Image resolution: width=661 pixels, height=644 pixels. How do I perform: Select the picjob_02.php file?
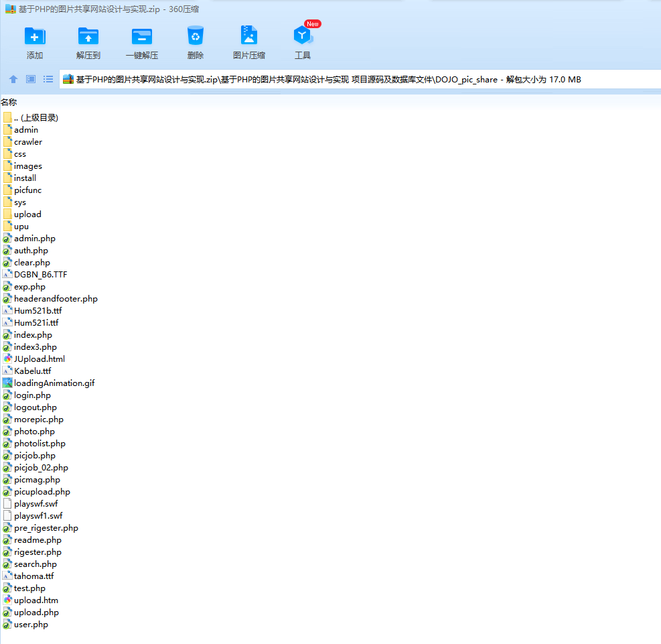tap(36, 468)
